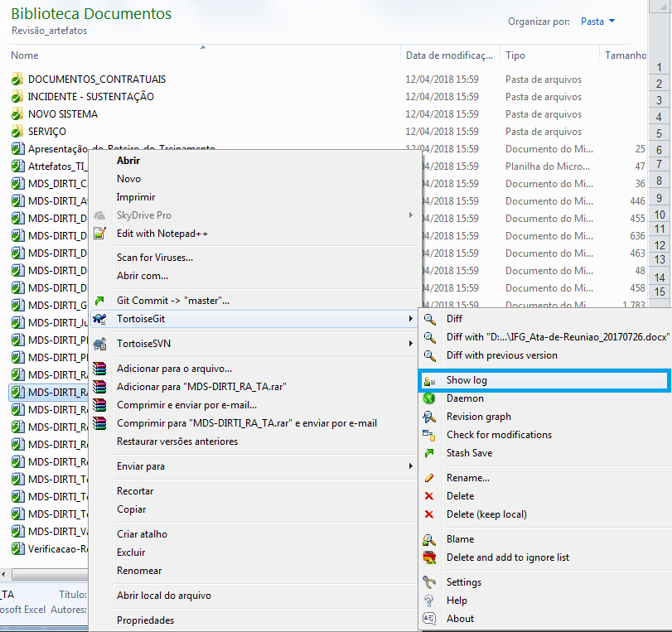Click the TortoiseGit Settings wrench icon
Image resolution: width=672 pixels, height=632 pixels.
point(429,582)
